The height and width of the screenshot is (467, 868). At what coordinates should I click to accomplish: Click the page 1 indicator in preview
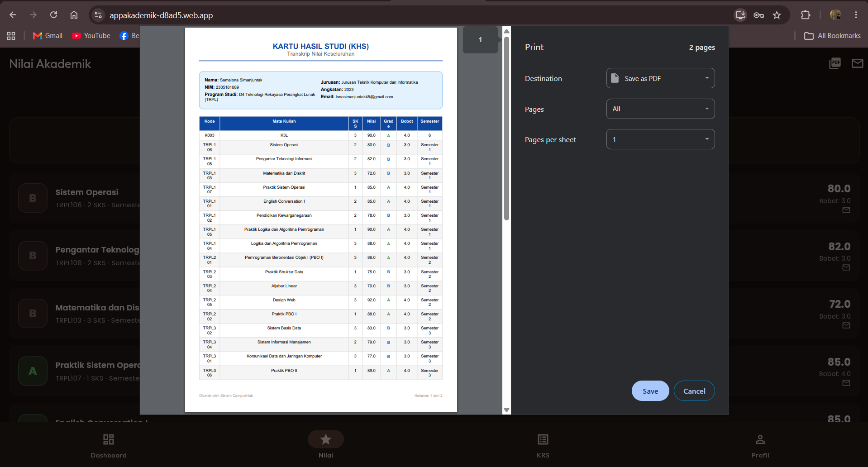(480, 40)
